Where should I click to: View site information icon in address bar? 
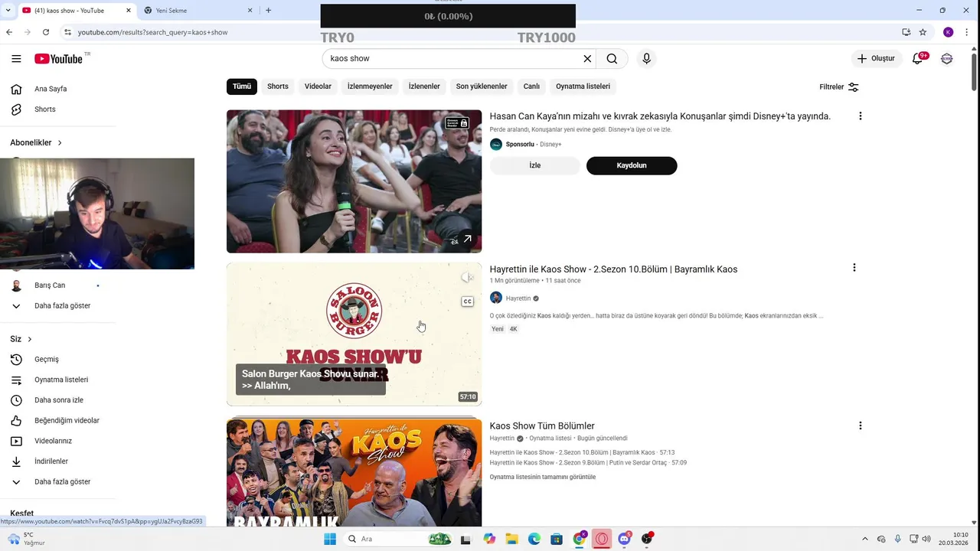67,32
